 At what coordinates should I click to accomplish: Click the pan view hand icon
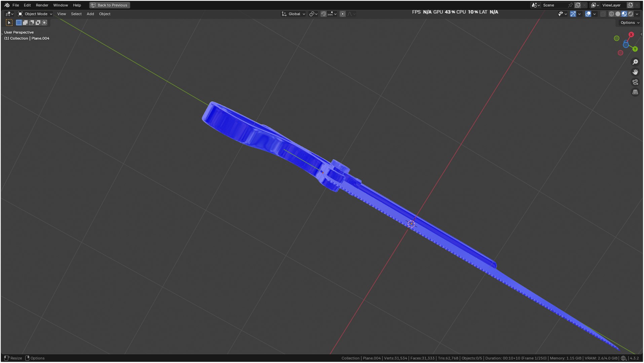click(x=635, y=72)
